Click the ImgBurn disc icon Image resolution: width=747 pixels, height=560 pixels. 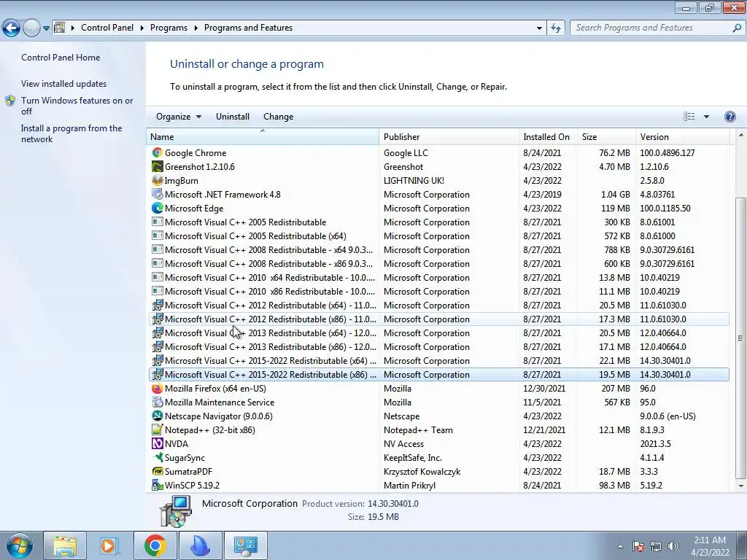tap(158, 181)
